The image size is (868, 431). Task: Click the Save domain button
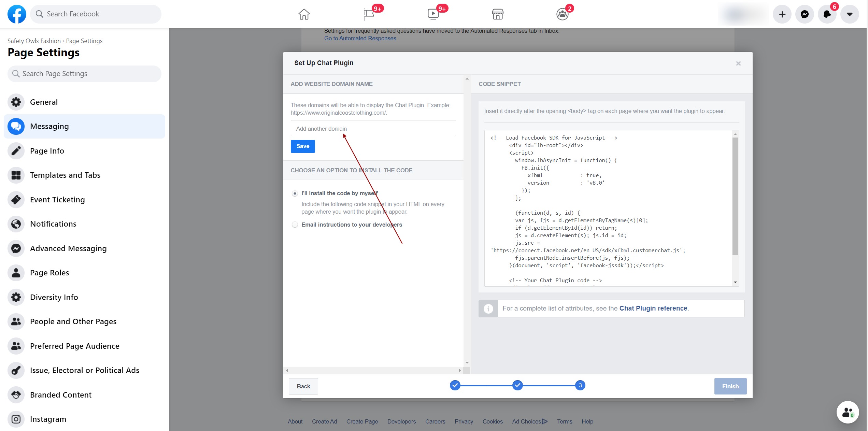(x=303, y=146)
